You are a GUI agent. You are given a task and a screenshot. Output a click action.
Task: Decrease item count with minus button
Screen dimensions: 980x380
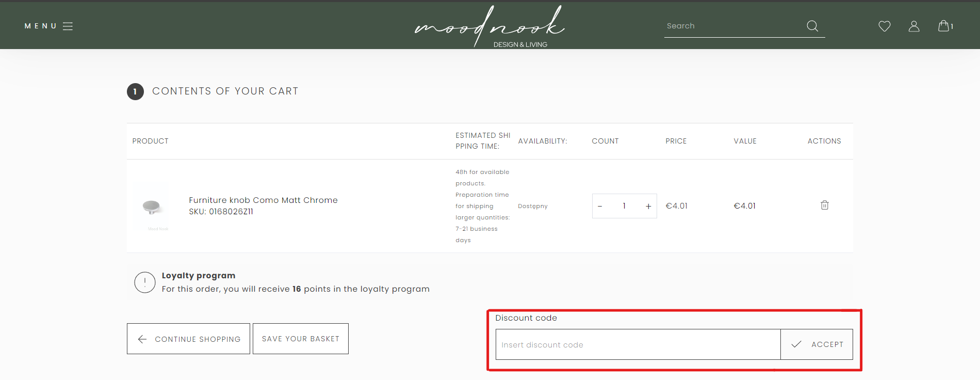tap(600, 206)
